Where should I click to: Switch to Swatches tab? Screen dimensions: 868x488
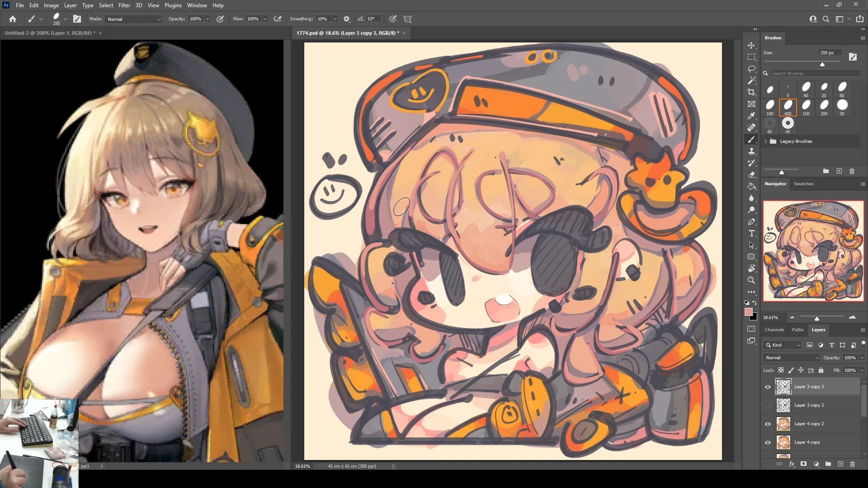click(803, 184)
